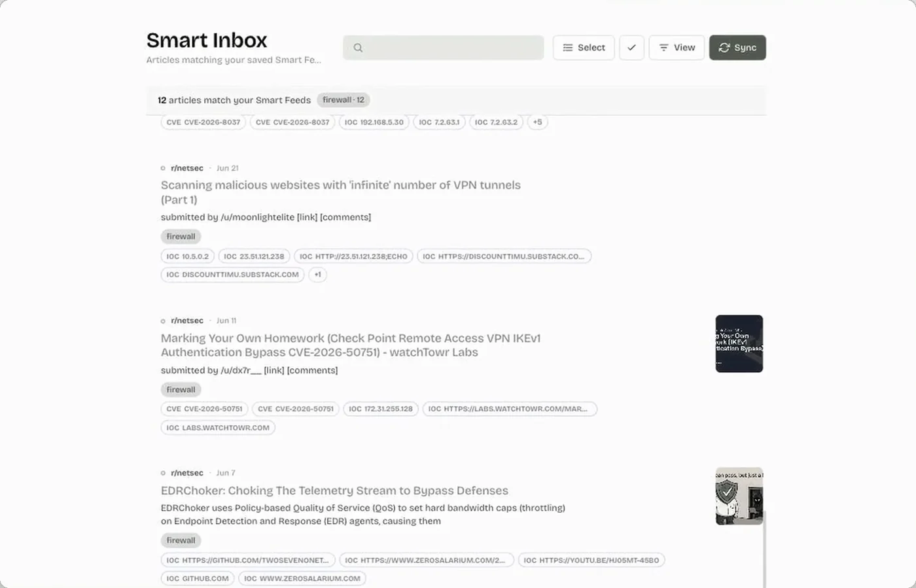Open the View filter options
The height and width of the screenshot is (588, 916).
(x=677, y=48)
